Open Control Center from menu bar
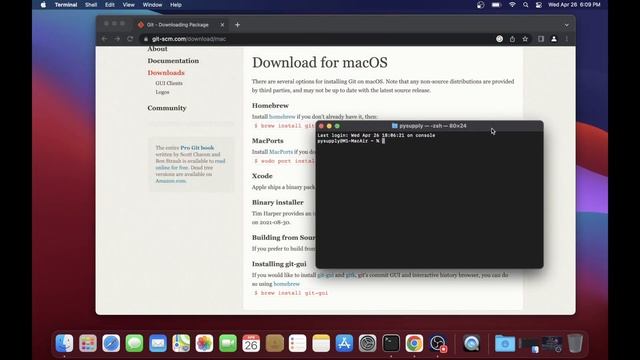 point(539,5)
